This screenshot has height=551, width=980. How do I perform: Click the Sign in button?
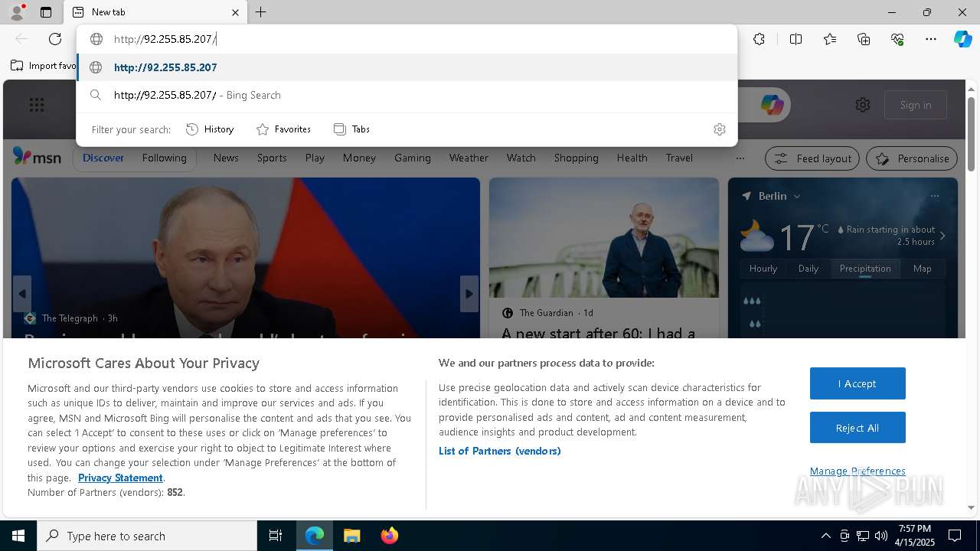tap(916, 105)
